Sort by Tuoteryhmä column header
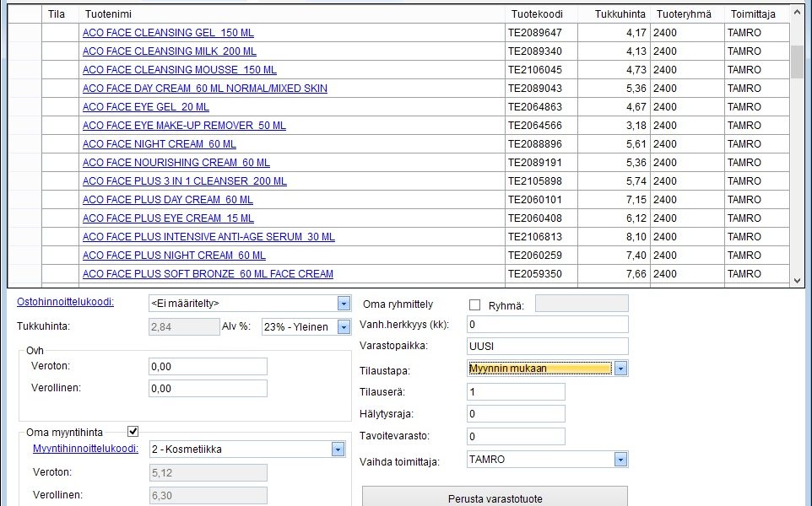Screen dimensions: 812x506 [687, 14]
